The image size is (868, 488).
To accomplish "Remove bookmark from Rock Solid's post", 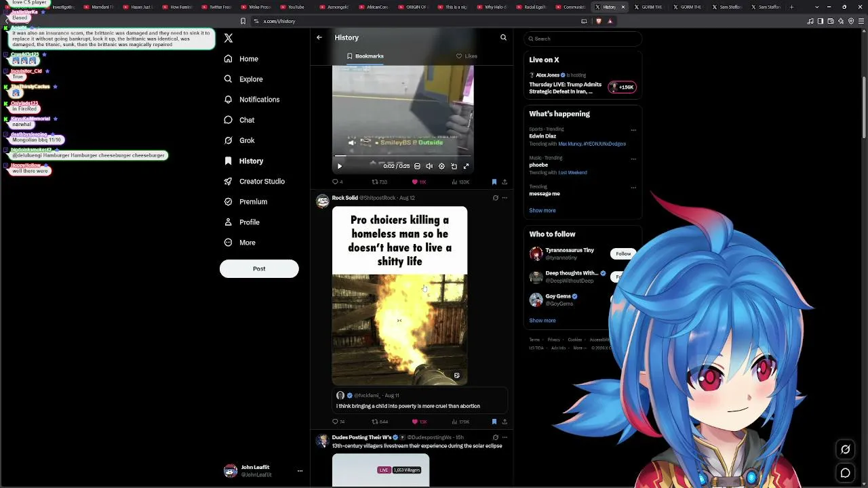I will pyautogui.click(x=494, y=422).
